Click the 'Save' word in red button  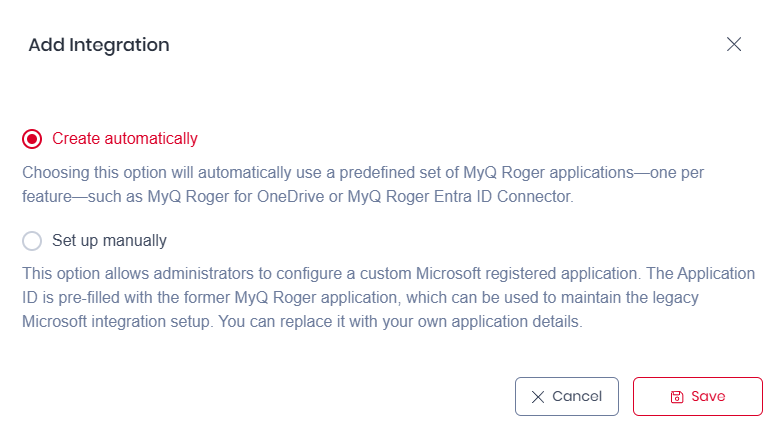click(708, 396)
